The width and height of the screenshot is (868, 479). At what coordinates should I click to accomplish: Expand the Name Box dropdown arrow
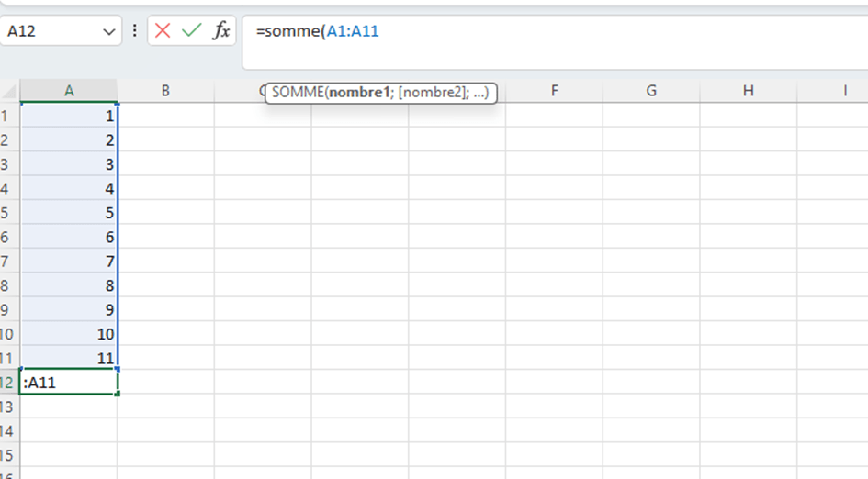[x=109, y=31]
